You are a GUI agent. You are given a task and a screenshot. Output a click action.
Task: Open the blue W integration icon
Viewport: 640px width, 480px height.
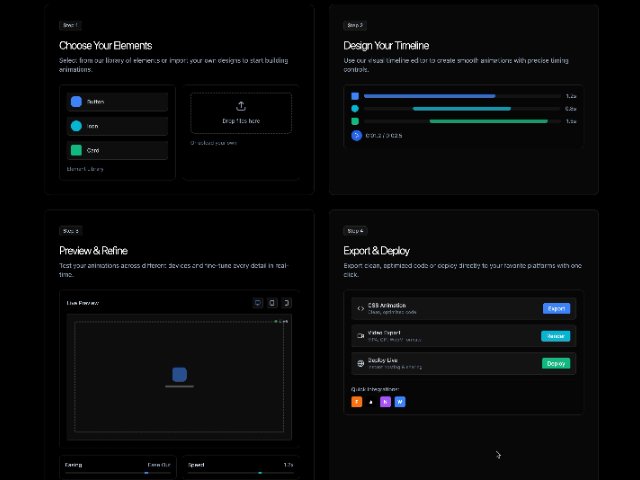tap(400, 402)
